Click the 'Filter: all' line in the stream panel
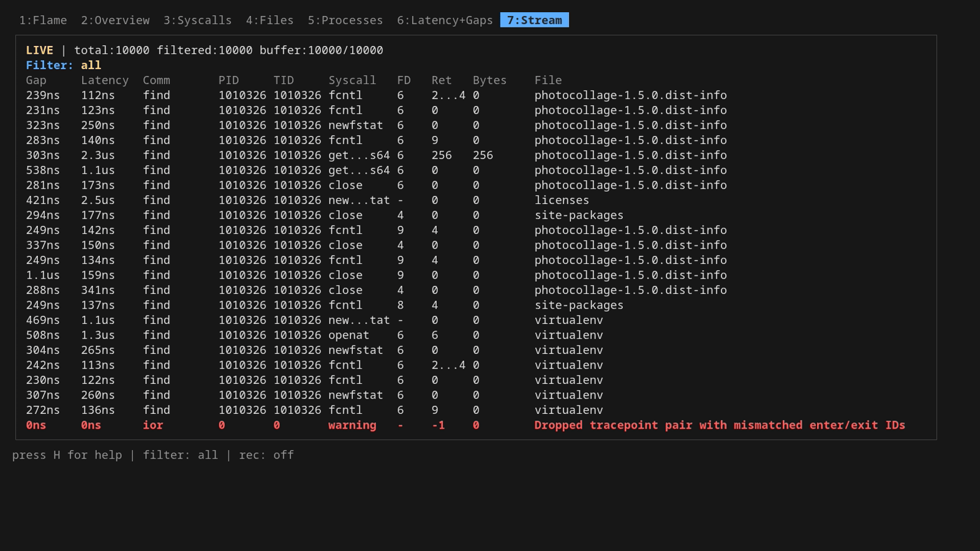This screenshot has width=980, height=551. pyautogui.click(x=63, y=65)
